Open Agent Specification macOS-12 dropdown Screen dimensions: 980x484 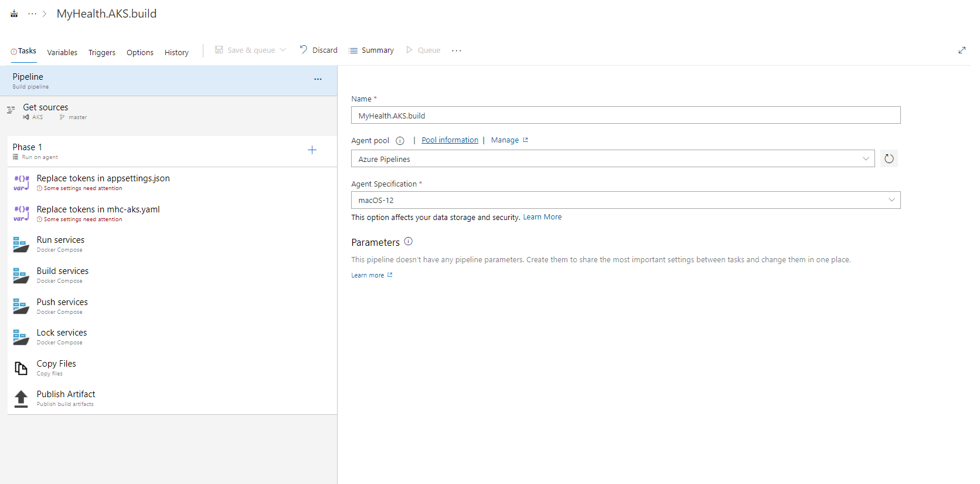625,200
